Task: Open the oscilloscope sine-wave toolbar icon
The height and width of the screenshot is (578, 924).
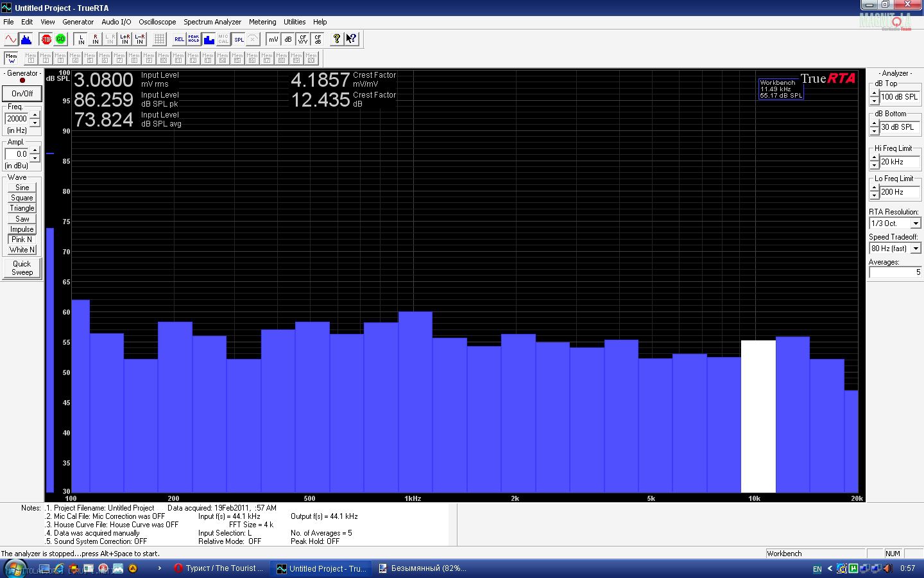Action: [11, 39]
